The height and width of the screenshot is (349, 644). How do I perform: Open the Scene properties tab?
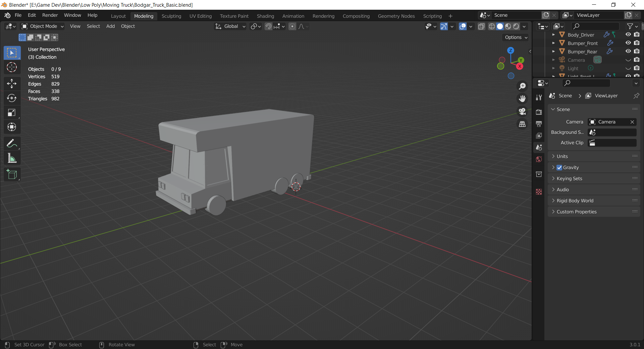click(x=539, y=147)
